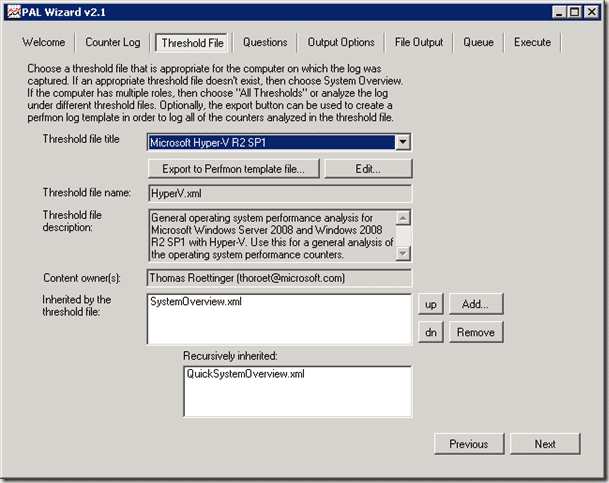Viewport: 609px width, 483px height.
Task: Click the Edit... button
Action: tap(368, 169)
